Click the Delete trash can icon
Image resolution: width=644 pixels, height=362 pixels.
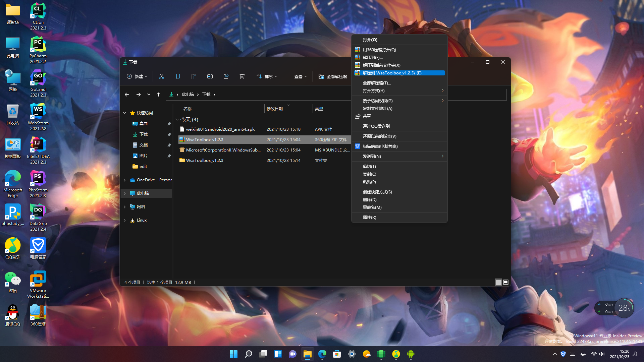[x=242, y=76]
